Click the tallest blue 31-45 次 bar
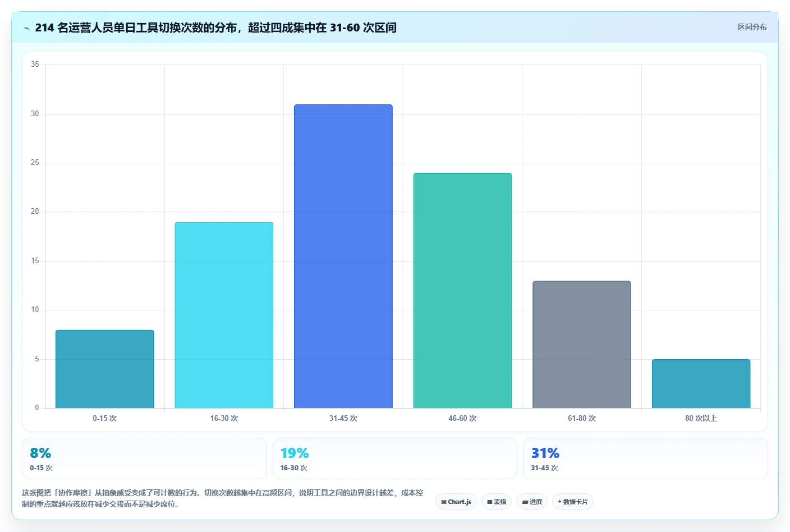This screenshot has height=532, width=790. coord(343,256)
